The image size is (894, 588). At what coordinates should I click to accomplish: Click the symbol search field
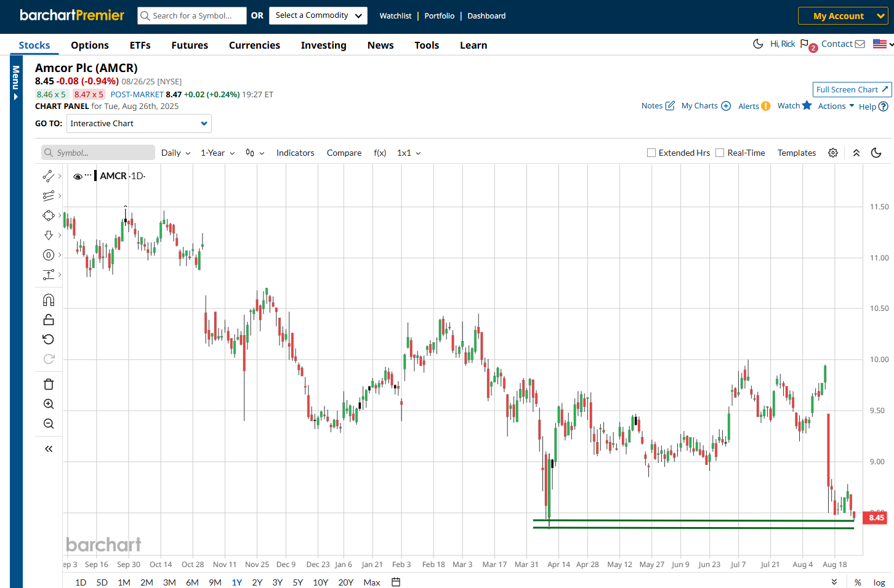tap(192, 15)
